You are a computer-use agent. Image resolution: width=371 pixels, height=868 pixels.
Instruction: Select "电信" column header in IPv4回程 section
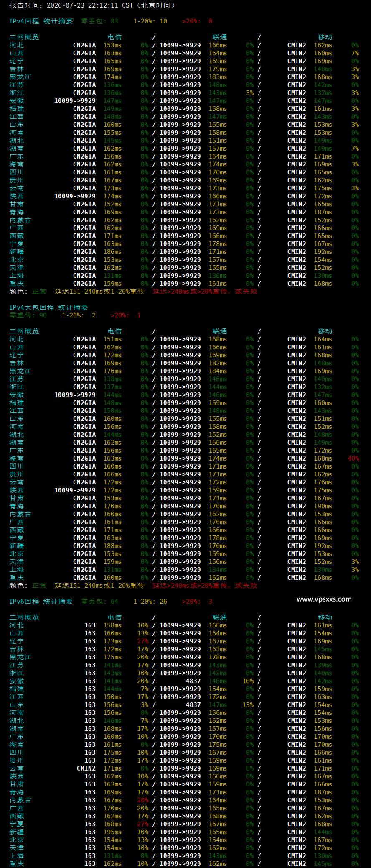pos(114,37)
